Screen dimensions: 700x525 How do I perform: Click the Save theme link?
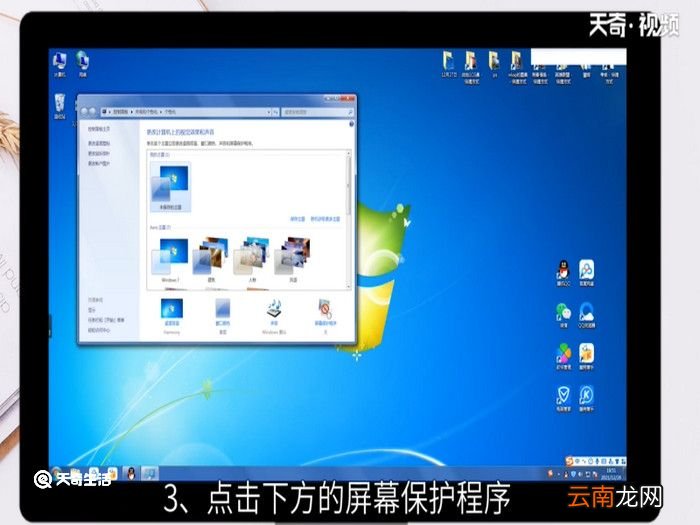[297, 219]
